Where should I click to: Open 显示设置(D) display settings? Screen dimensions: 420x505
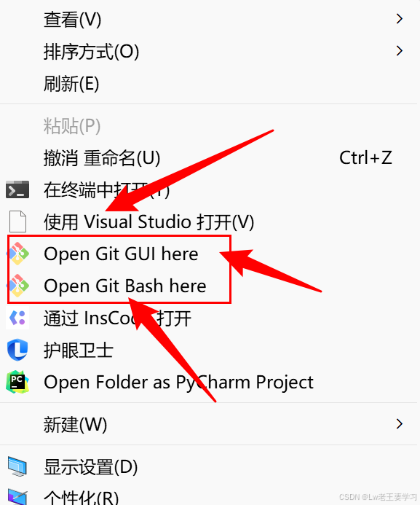click(x=209, y=466)
